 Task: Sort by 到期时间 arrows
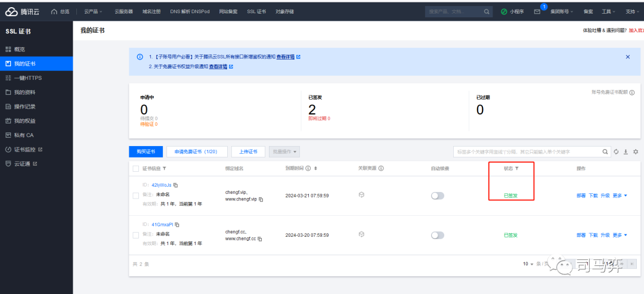315,168
